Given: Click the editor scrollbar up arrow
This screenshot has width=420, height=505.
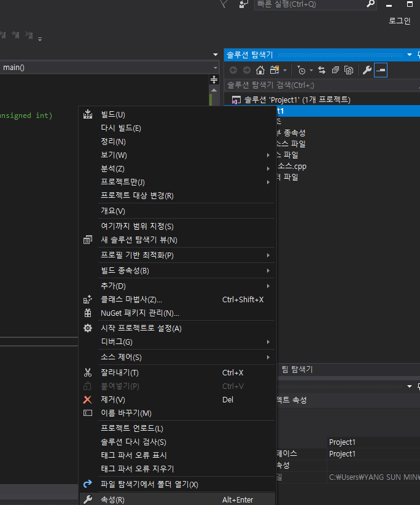Looking at the screenshot, I should click(214, 90).
